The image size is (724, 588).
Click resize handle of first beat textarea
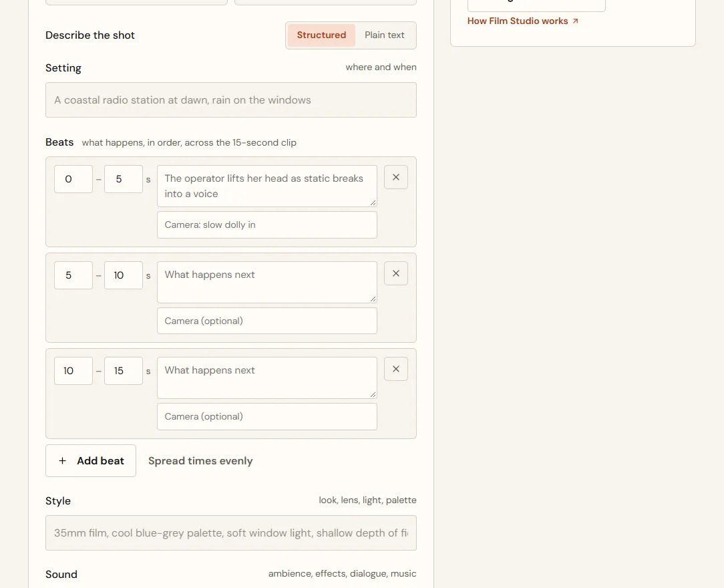(373, 202)
